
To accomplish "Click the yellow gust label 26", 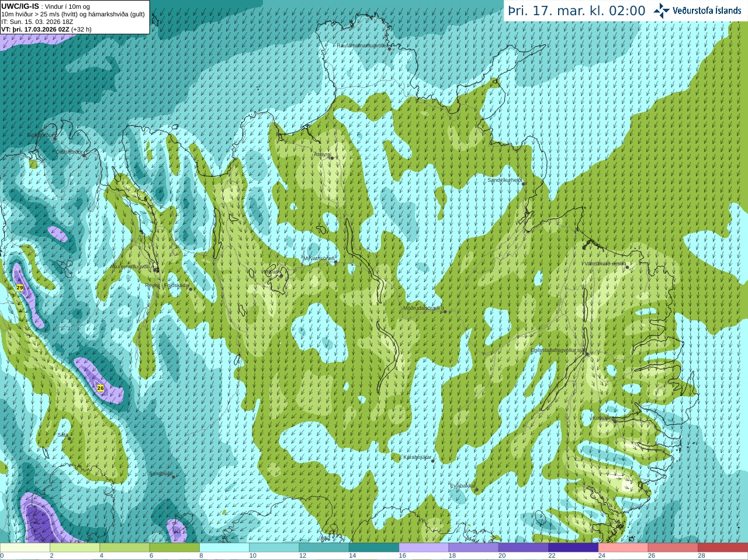I will (101, 388).
